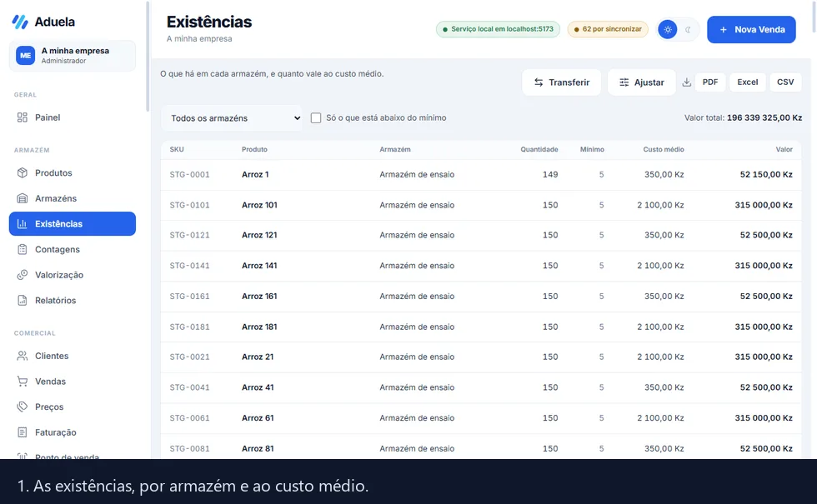Viewport: 817px width, 504px height.
Task: Go to Produtos menu item
Action: click(x=73, y=173)
